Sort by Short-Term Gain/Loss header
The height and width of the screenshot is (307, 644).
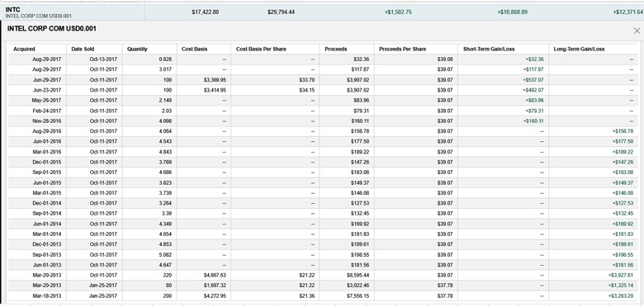(x=489, y=50)
